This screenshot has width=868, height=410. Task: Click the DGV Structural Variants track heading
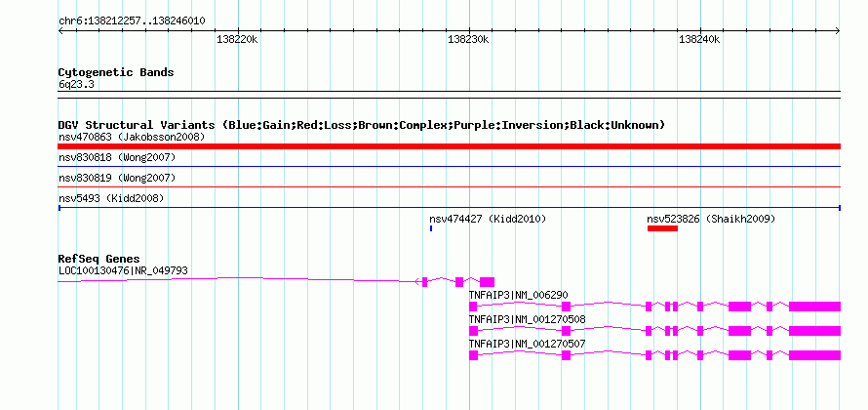tap(362, 125)
